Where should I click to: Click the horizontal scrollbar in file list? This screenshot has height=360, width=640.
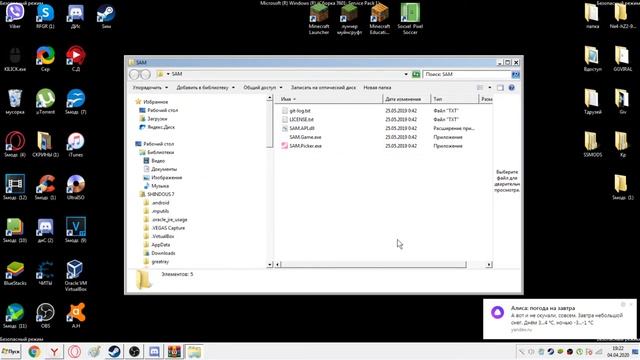click(x=373, y=264)
